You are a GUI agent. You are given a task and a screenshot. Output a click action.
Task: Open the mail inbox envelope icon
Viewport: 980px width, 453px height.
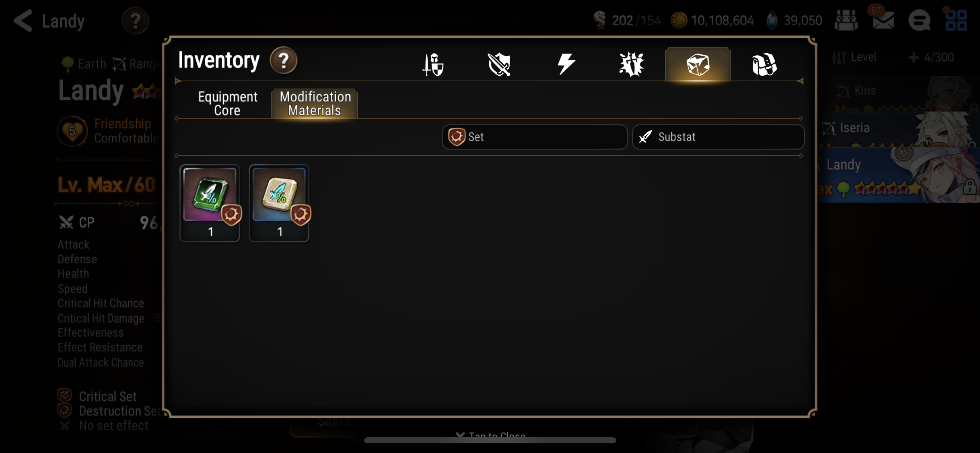(883, 19)
